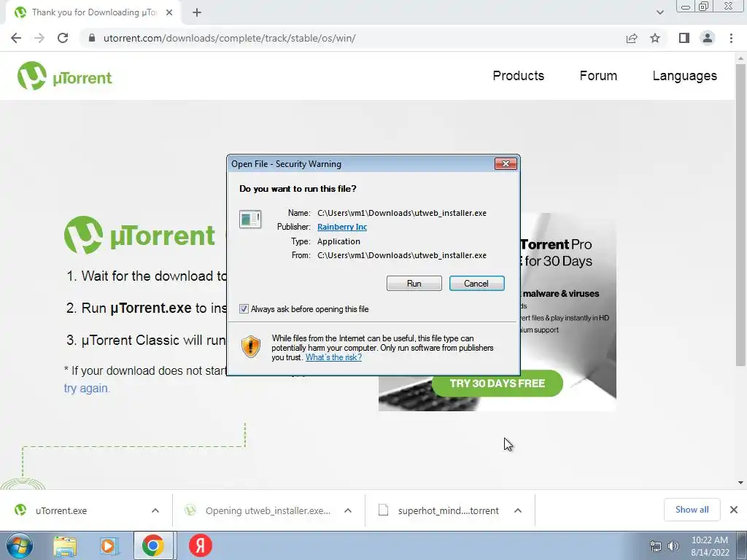The width and height of the screenshot is (747, 560).
Task: Open the Windows Start orb
Action: 20,545
